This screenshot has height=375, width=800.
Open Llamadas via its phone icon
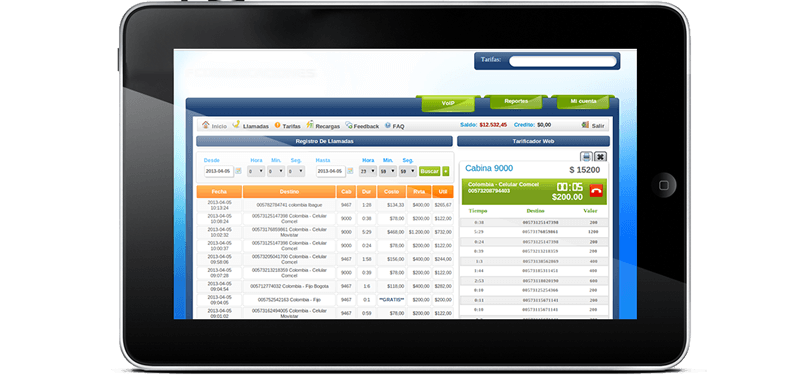(x=236, y=125)
